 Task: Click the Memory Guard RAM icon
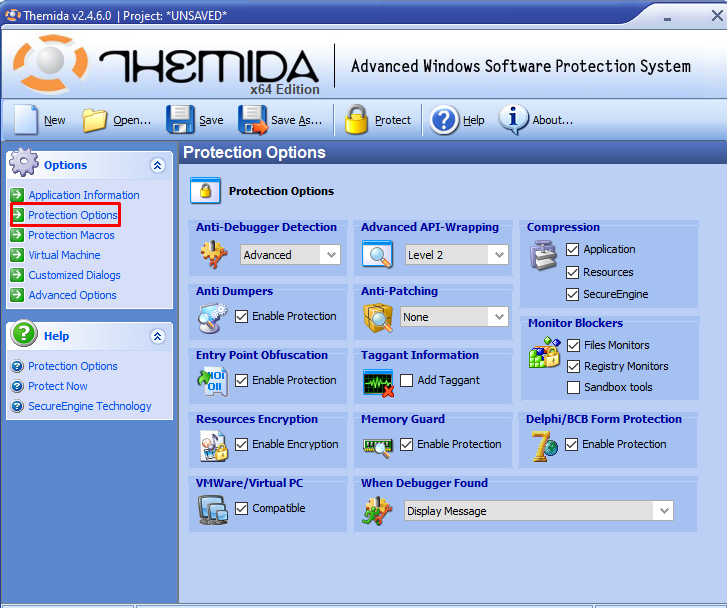377,447
